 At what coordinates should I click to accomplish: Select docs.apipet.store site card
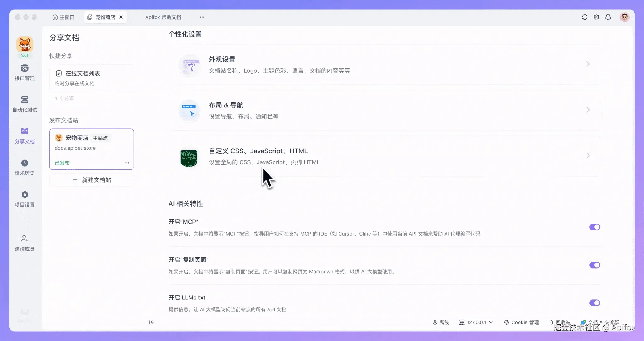pyautogui.click(x=92, y=149)
